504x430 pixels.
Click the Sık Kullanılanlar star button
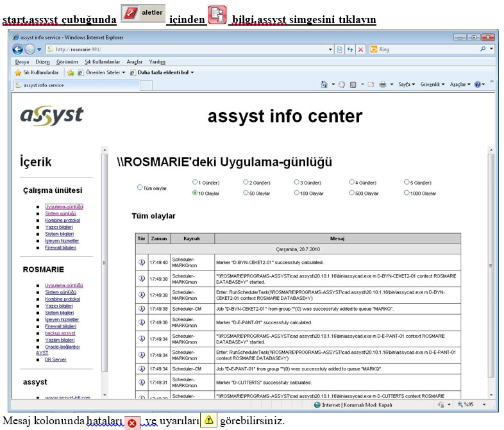click(37, 72)
